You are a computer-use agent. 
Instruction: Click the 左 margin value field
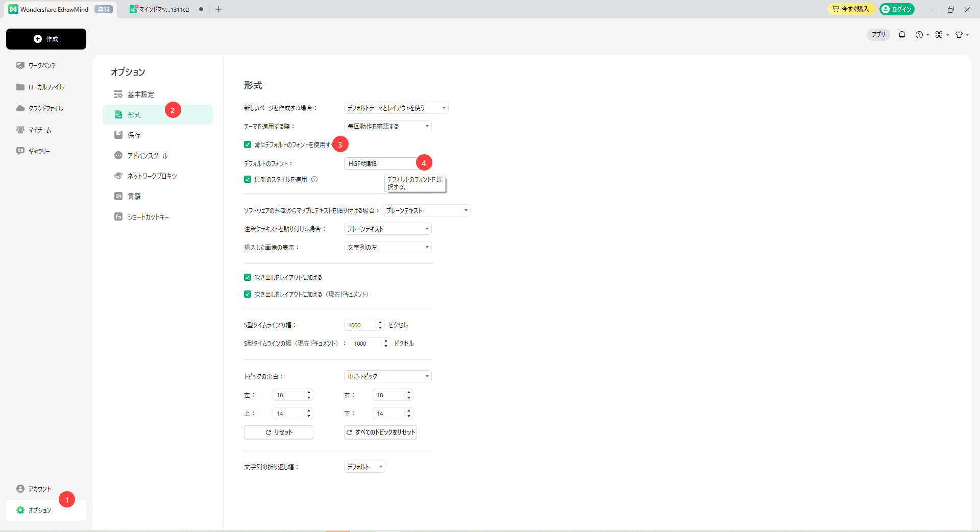[289, 395]
